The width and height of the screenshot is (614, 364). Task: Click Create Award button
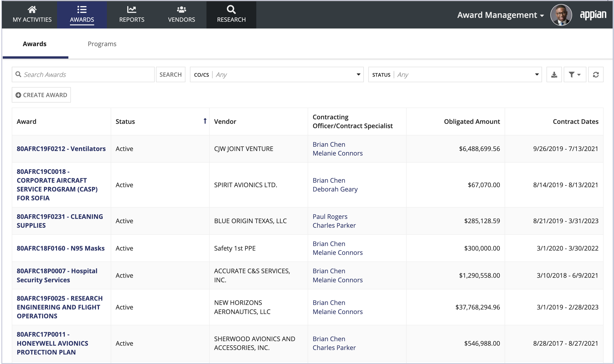click(x=41, y=95)
